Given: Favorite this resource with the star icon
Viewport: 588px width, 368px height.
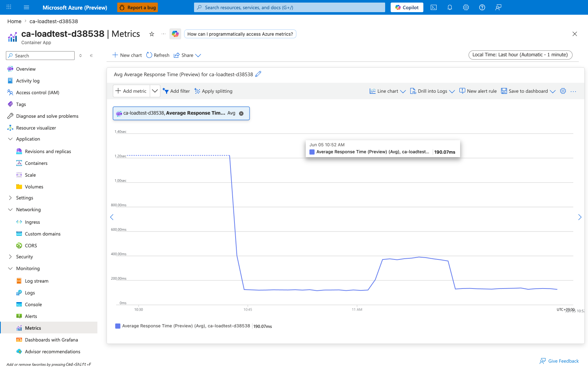Looking at the screenshot, I should tap(152, 34).
